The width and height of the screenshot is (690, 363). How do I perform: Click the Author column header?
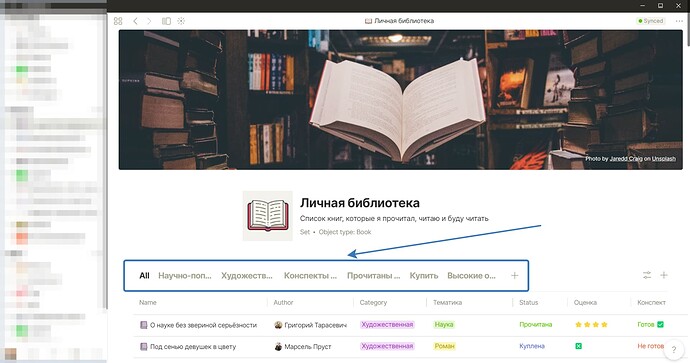[x=283, y=303]
